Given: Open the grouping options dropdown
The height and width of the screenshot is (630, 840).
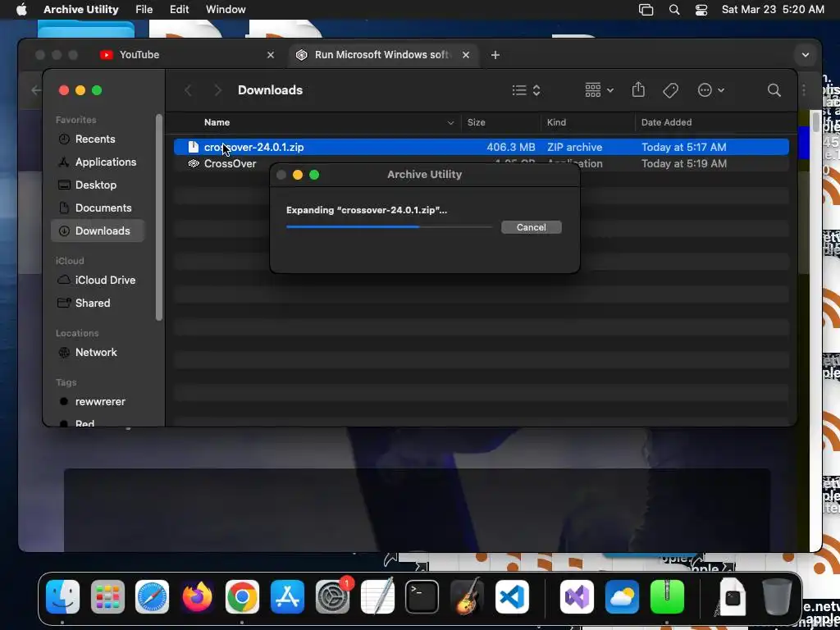Looking at the screenshot, I should coord(599,90).
